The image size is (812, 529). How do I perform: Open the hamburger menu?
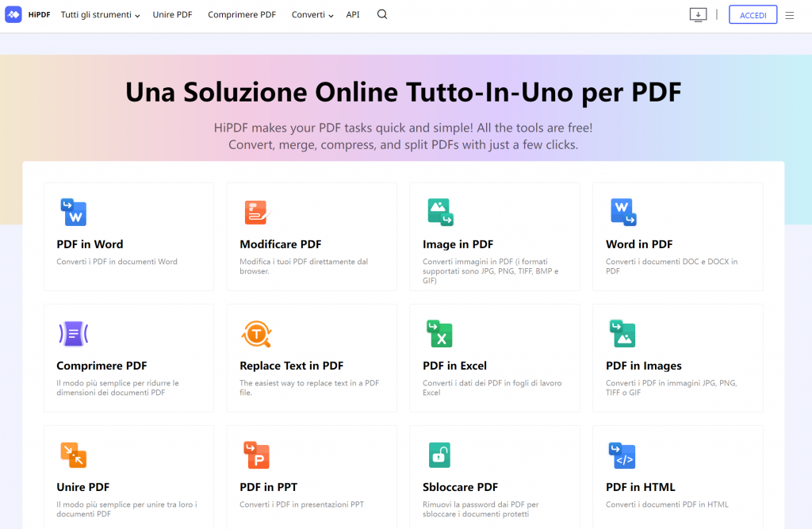tap(790, 14)
